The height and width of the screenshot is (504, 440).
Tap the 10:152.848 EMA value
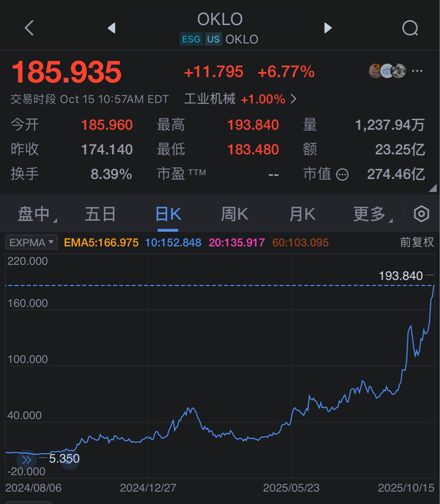(173, 242)
